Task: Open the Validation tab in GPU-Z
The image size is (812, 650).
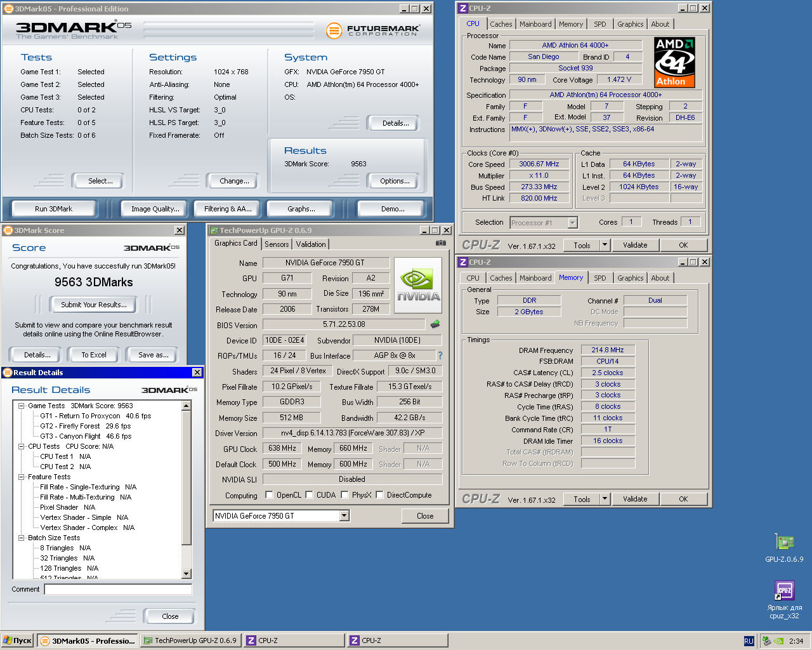Action: pos(311,244)
